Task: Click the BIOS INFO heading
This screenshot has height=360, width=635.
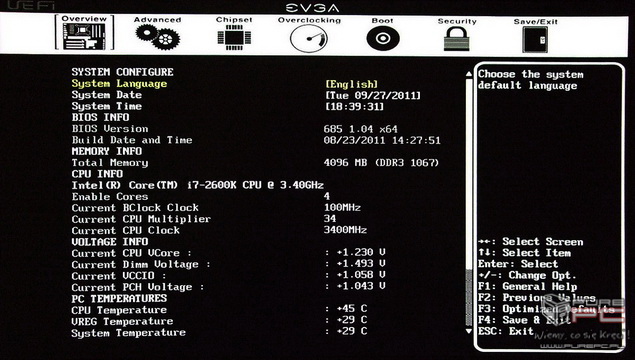Action: pyautogui.click(x=100, y=117)
